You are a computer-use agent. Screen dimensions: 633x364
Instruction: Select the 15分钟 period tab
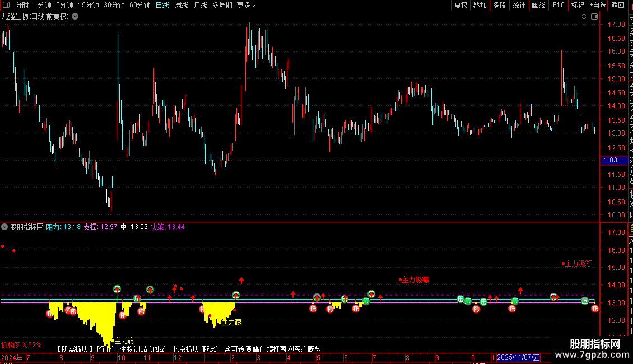[88, 5]
